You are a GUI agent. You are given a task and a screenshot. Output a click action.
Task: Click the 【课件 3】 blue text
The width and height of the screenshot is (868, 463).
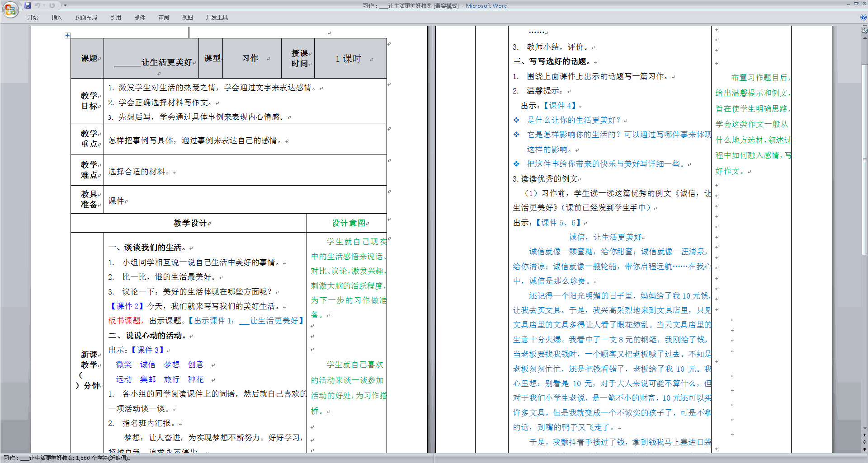click(x=147, y=350)
